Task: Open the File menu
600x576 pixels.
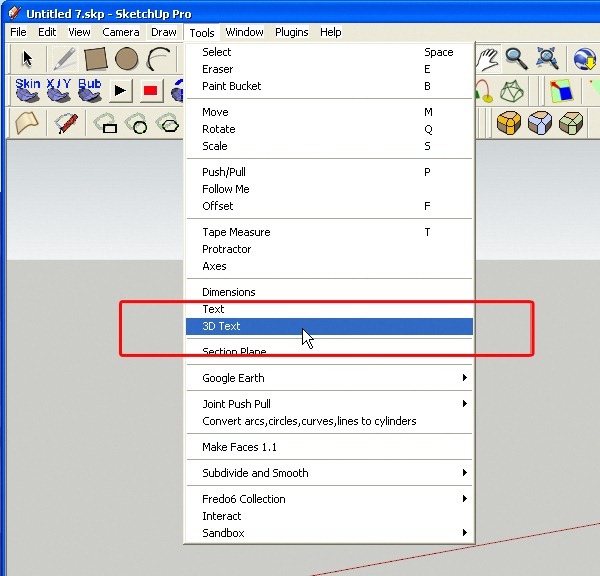Action: [18, 32]
